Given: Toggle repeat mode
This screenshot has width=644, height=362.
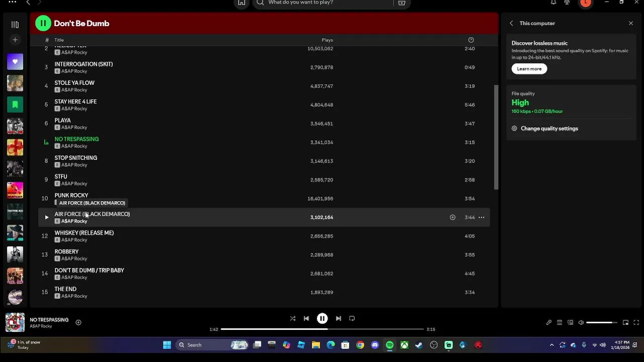Looking at the screenshot, I should (352, 318).
